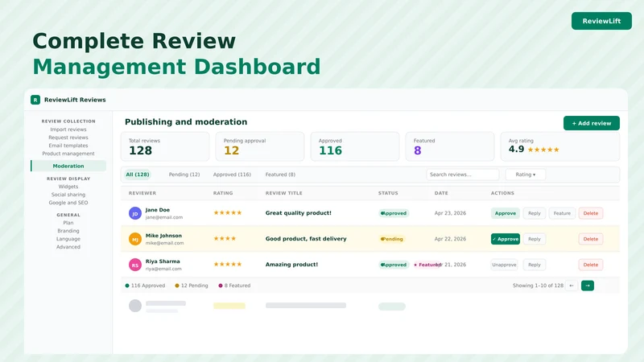Click the Add review button
Screen dimensions: 644x362
click(x=592, y=123)
